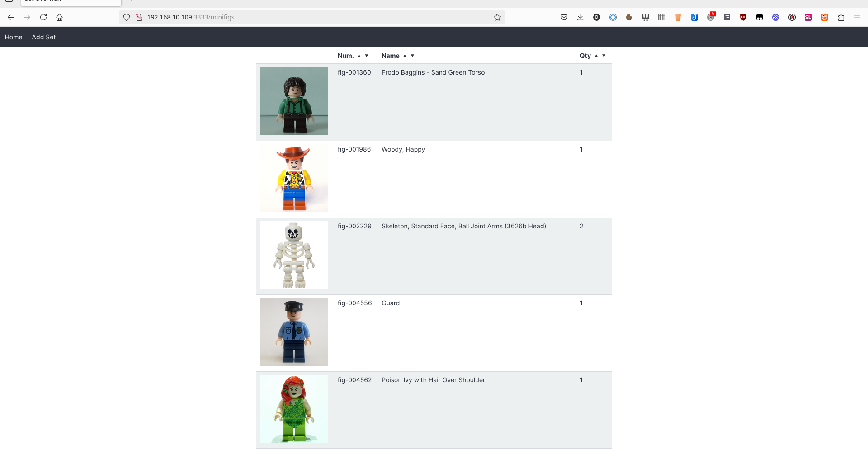
Task: Click the fig-004556 Guard number
Action: (x=354, y=303)
